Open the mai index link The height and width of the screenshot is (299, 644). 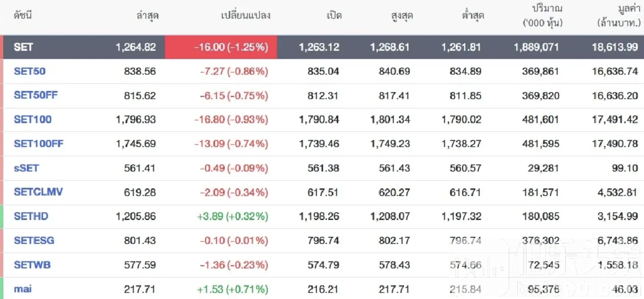pos(23,289)
